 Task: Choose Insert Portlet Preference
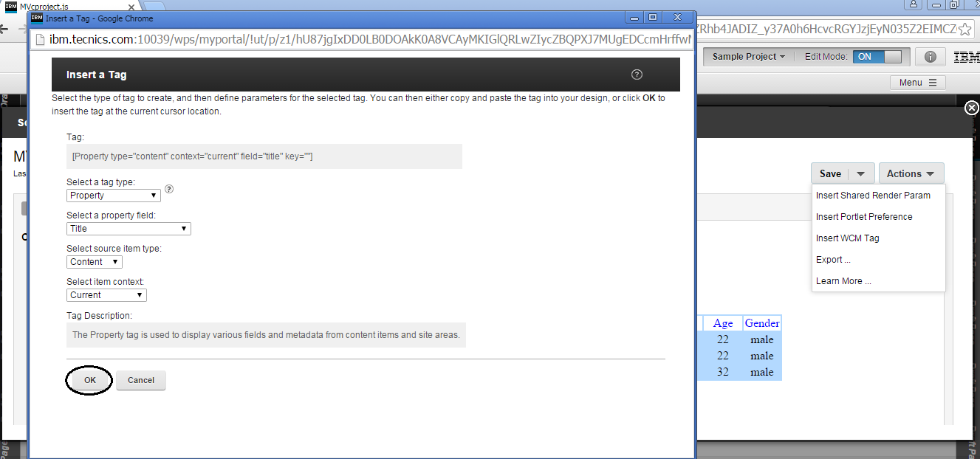pos(864,217)
